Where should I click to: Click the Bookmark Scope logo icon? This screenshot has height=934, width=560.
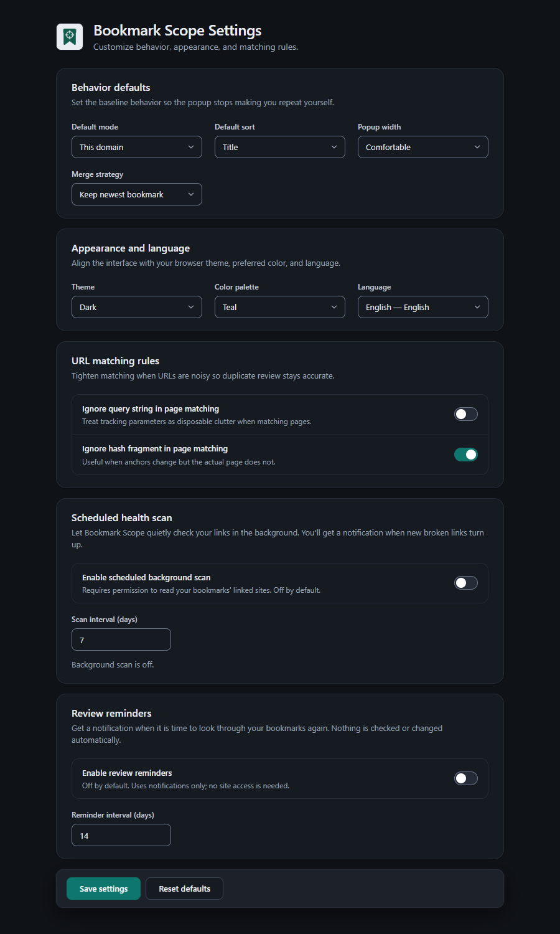coord(70,37)
